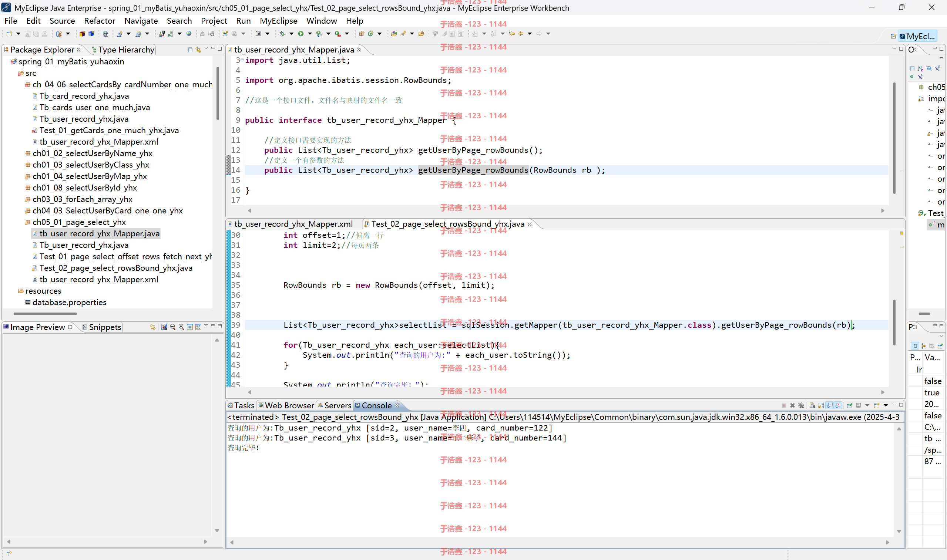Toggle Link with Editor in Image Preview
Viewport: 947px width, 560px height.
pyautogui.click(x=153, y=327)
